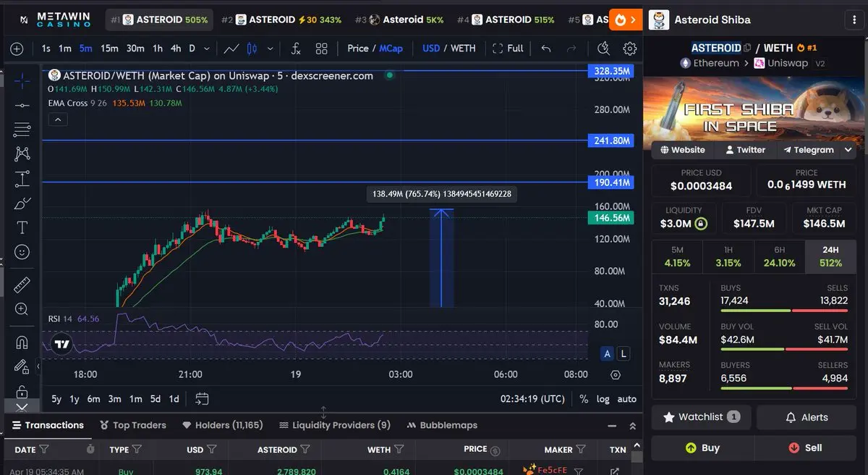Expand the timeframe interval dropdown

[x=207, y=49]
